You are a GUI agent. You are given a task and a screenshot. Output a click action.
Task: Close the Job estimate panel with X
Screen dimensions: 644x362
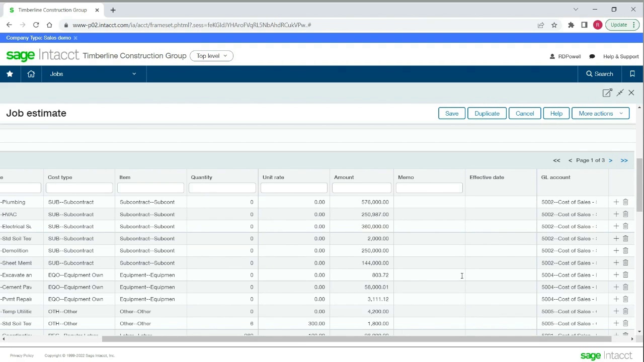click(x=631, y=93)
